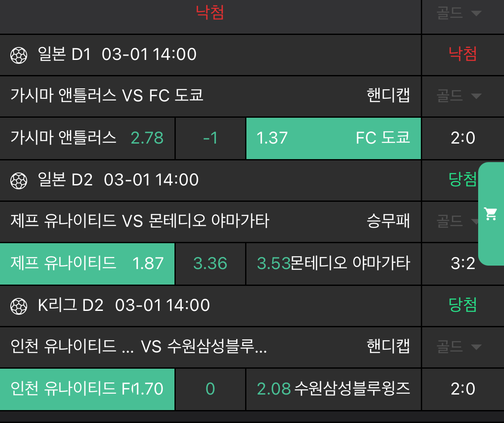The height and width of the screenshot is (423, 504).
Task: Click the 일본 D1 03-01 14:00 league header
Action: (116, 55)
